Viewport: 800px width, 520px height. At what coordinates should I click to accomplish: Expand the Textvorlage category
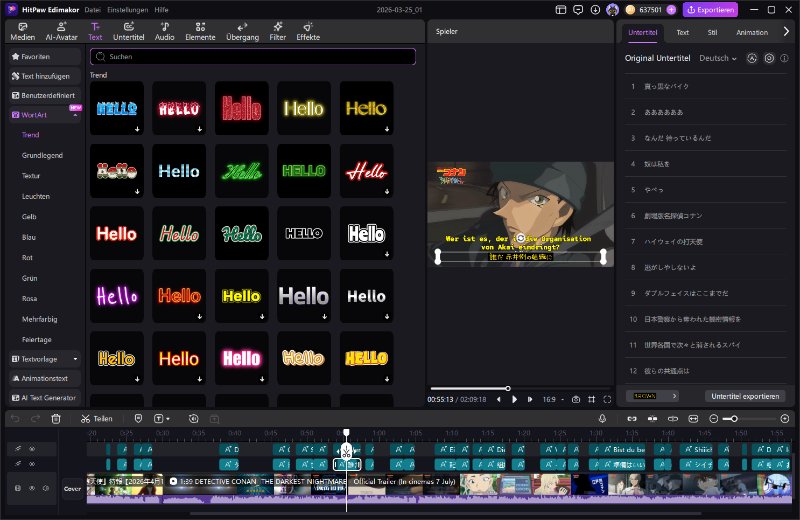[x=45, y=359]
